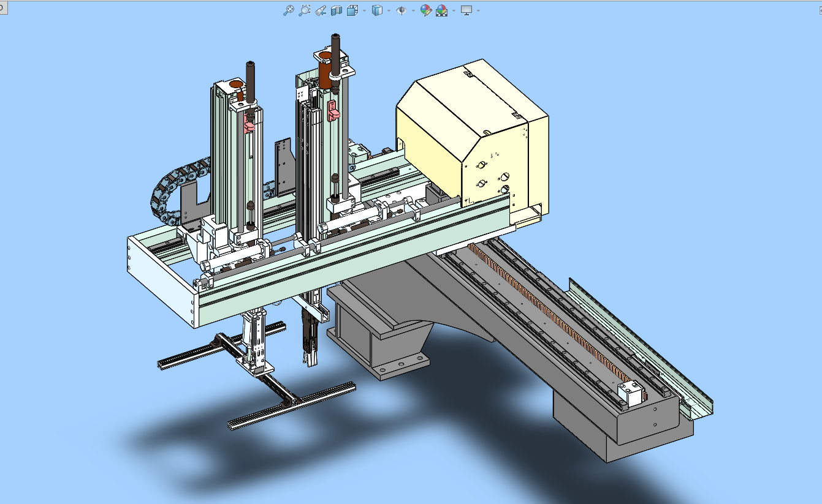
Task: Click the Apply Scene icon
Action: point(442,10)
